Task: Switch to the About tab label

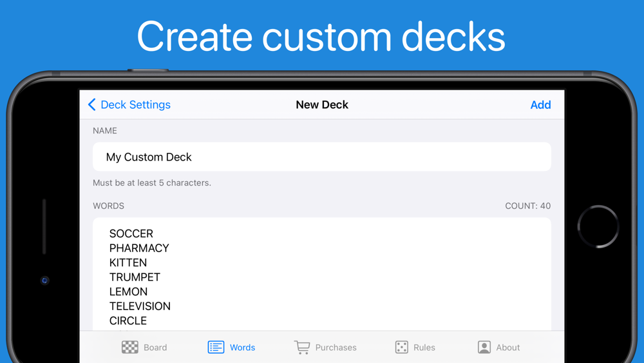Action: pyautogui.click(x=507, y=348)
